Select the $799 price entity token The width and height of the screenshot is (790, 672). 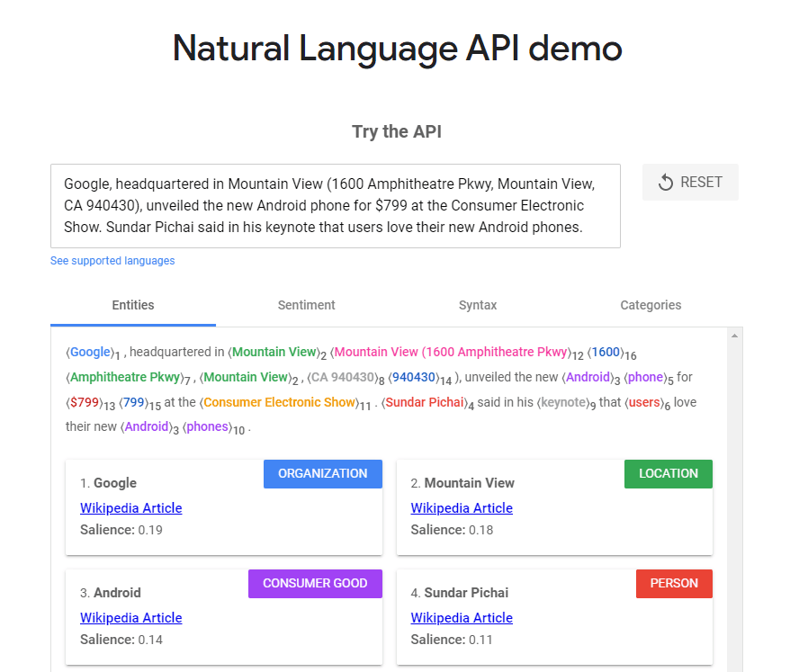(82, 402)
